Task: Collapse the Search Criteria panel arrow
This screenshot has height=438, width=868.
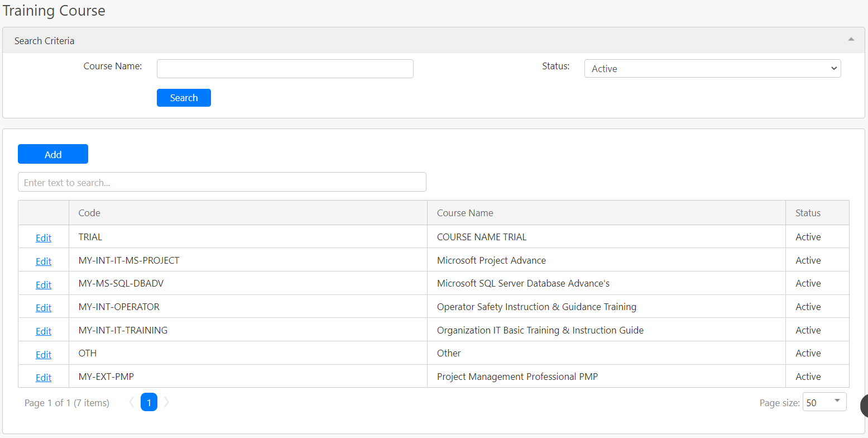Action: click(x=851, y=40)
